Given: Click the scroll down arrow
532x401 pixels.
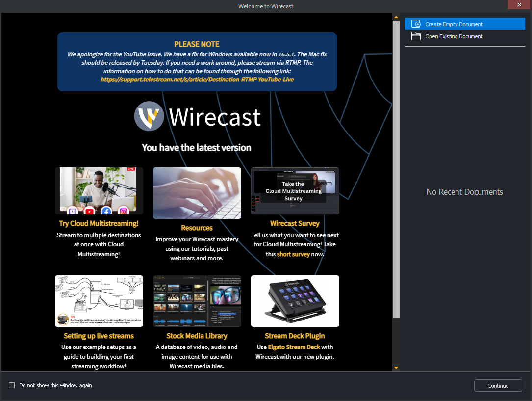Looking at the screenshot, I should click(396, 368).
